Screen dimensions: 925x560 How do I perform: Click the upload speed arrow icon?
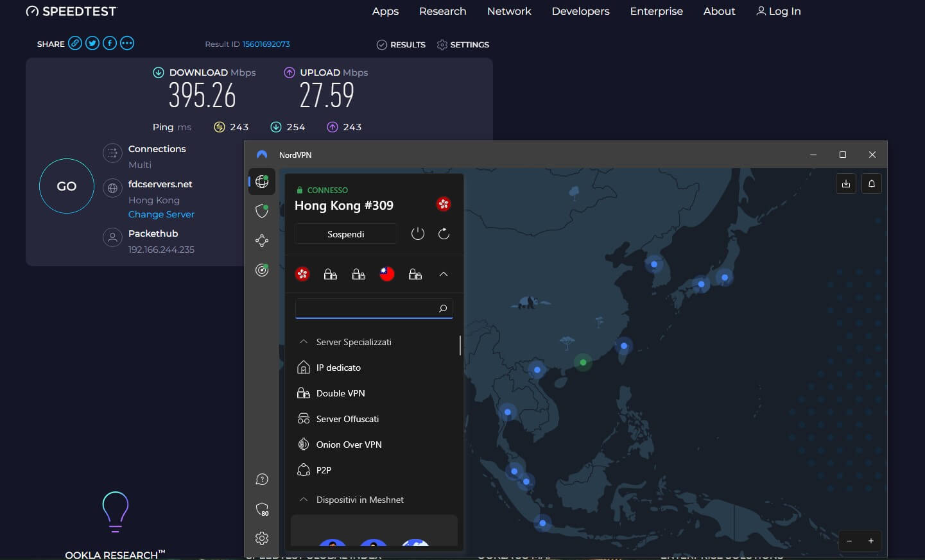[x=290, y=72]
